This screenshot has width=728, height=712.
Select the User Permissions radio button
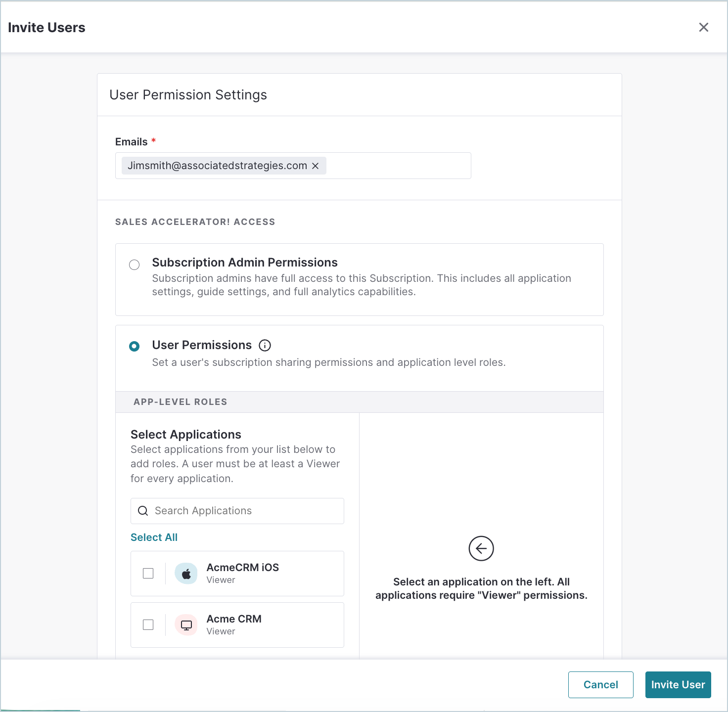click(x=134, y=346)
